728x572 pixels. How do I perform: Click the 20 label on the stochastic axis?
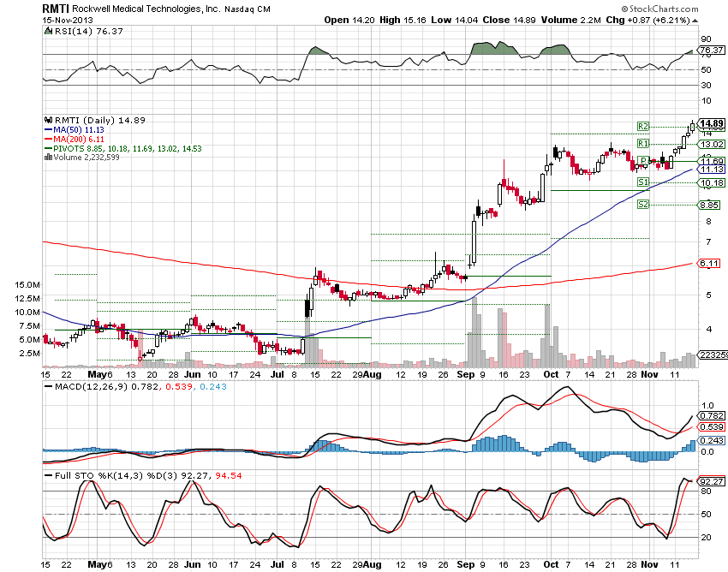pyautogui.click(x=707, y=537)
